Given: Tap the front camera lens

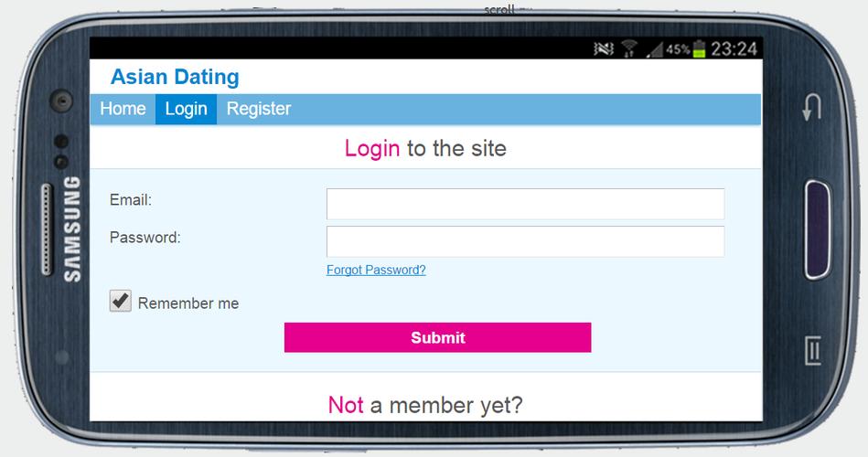Looking at the screenshot, I should (x=61, y=101).
